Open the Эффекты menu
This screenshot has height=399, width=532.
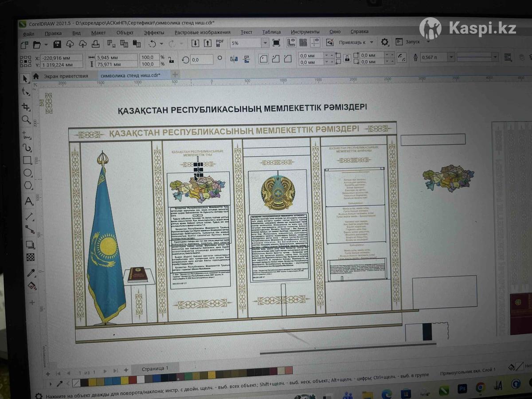[x=153, y=32]
